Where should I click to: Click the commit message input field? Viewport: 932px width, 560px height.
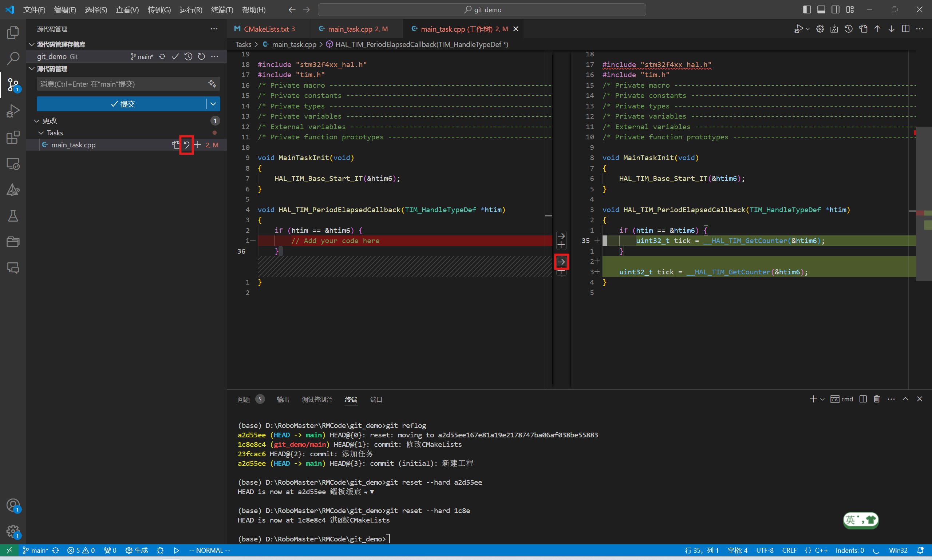pos(123,84)
